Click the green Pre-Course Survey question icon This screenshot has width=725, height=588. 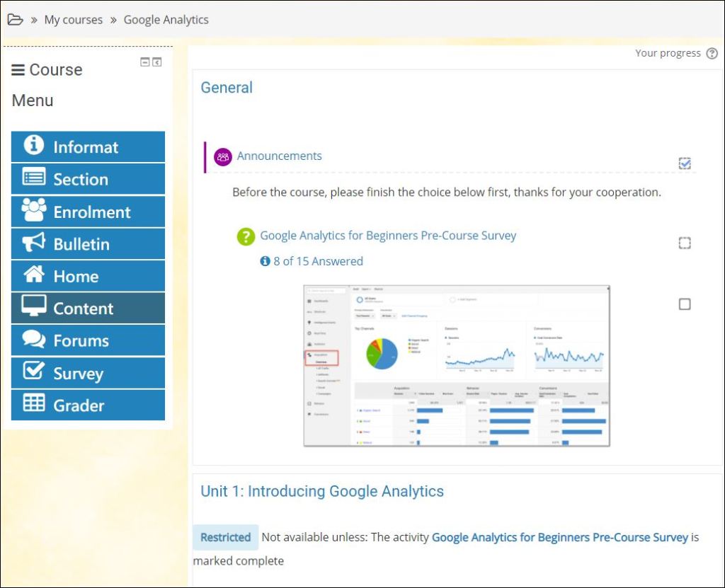tap(246, 236)
